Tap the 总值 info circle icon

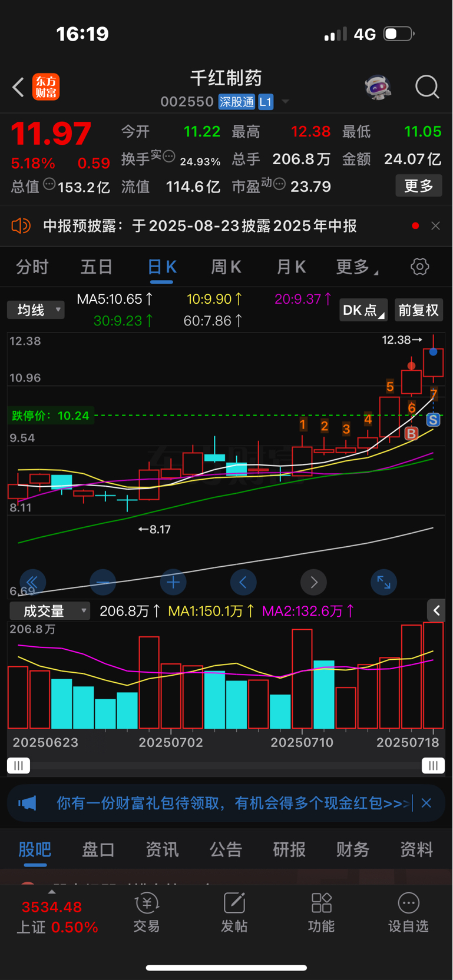pyautogui.click(x=49, y=184)
